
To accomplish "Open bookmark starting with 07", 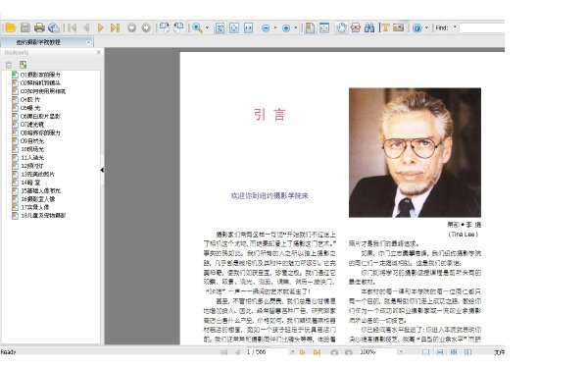I will pyautogui.click(x=32, y=125).
